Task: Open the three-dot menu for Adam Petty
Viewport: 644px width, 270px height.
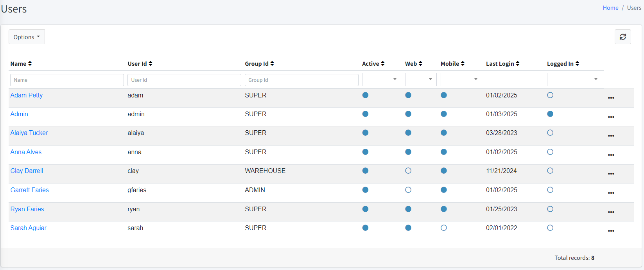Action: (611, 98)
